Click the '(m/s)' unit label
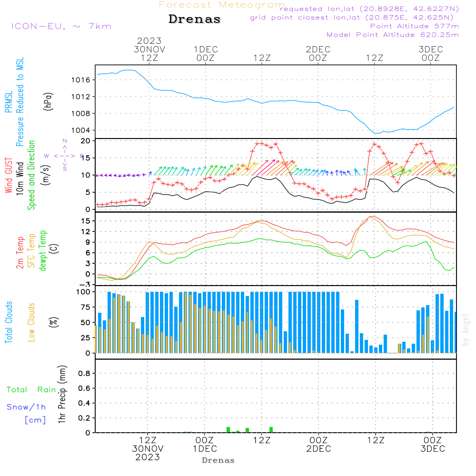476x476 pixels. click(46, 175)
